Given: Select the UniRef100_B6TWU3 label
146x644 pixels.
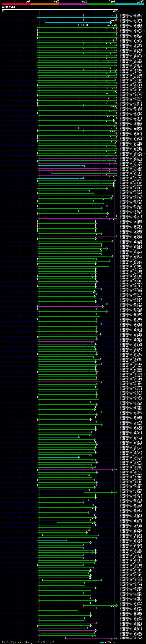Looking at the screenshot, I should click(x=131, y=82).
